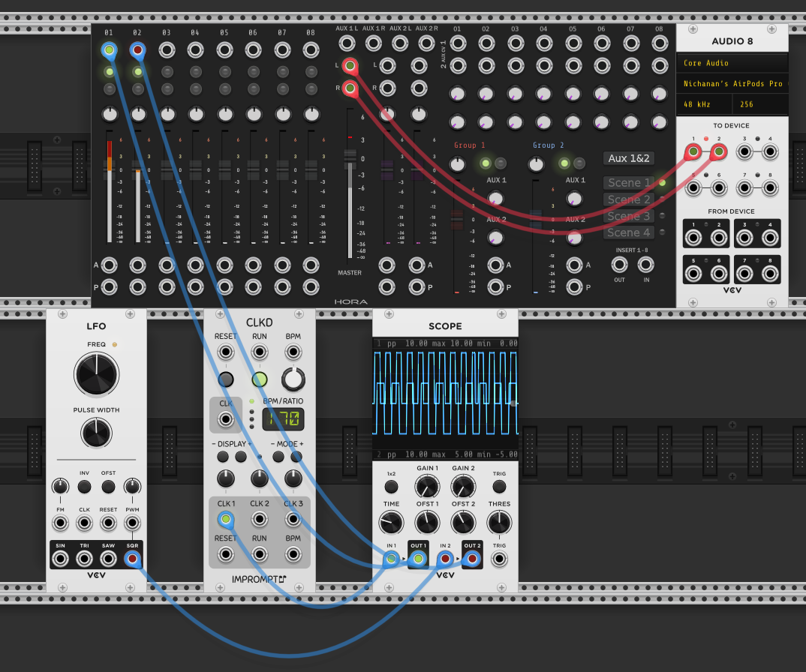The height and width of the screenshot is (672, 806).
Task: Click Audio 8 TO DEVICE jack 1
Action: pyautogui.click(x=693, y=151)
